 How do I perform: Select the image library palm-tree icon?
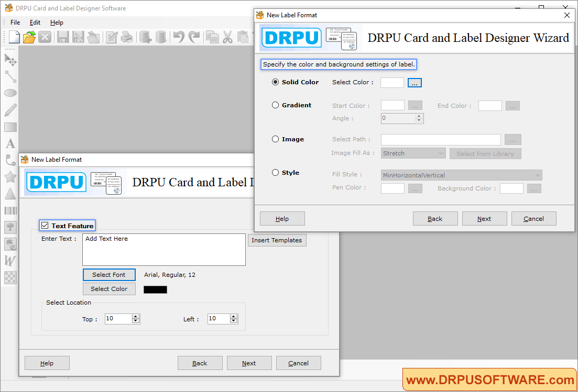click(x=10, y=244)
